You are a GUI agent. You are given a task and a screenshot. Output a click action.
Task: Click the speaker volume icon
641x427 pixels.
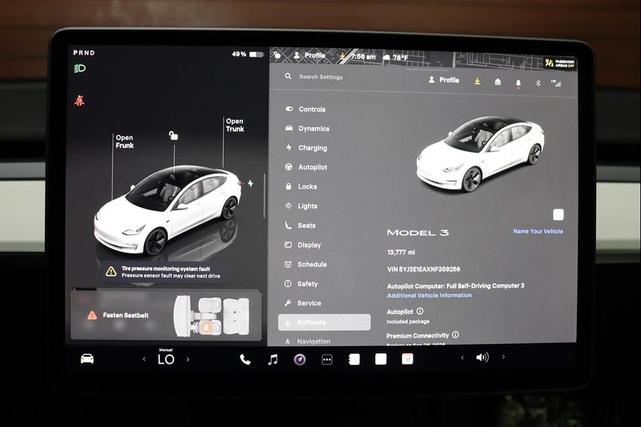tap(482, 358)
